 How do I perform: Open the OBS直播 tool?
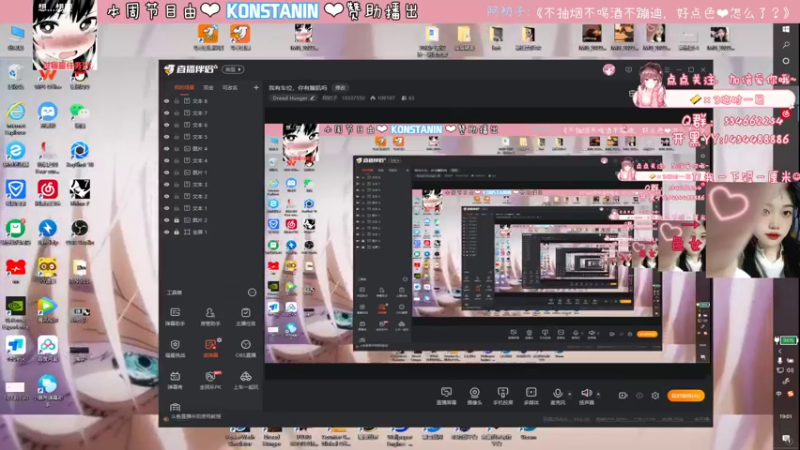tap(245, 348)
